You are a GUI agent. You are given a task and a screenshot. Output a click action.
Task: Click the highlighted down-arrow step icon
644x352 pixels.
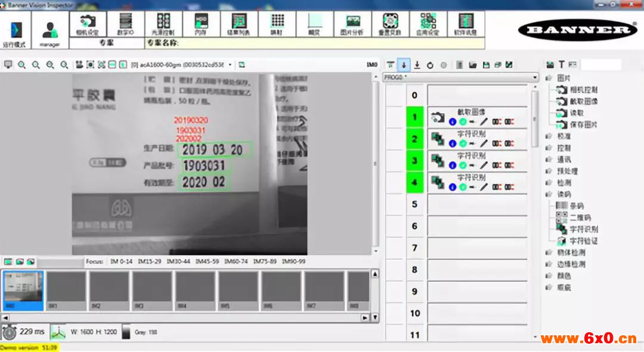pos(404,65)
